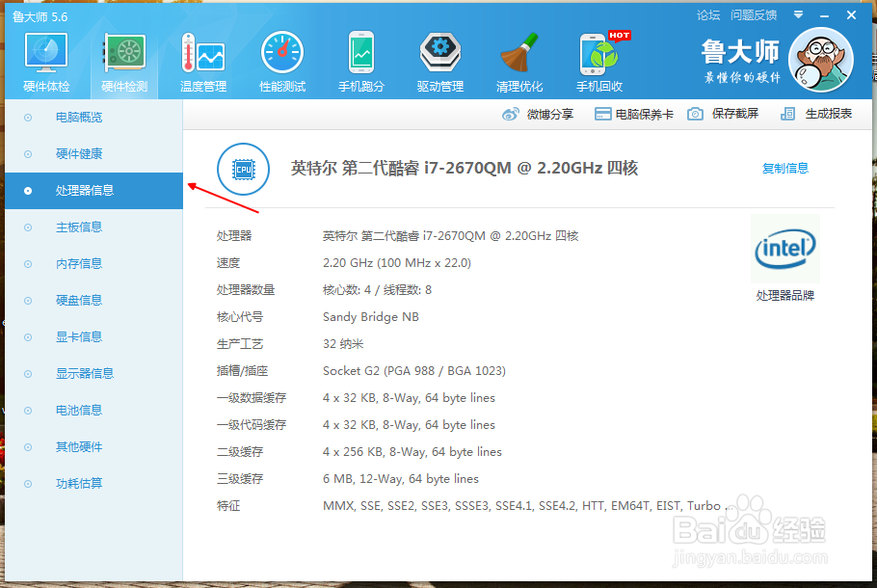The width and height of the screenshot is (877, 588).
Task: Click 核心数: 4 / 线程数: 8 value
Action: click(377, 290)
